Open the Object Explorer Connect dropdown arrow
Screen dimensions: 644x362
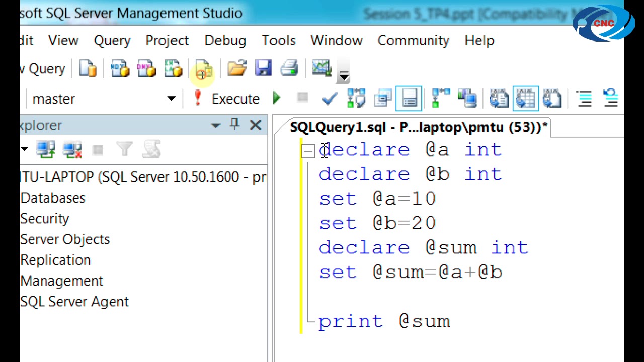[x=24, y=149]
